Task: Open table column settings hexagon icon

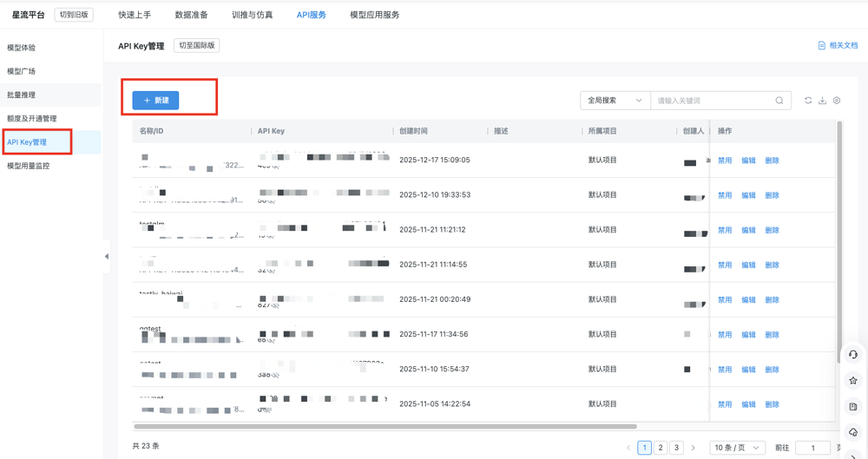Action: (837, 101)
